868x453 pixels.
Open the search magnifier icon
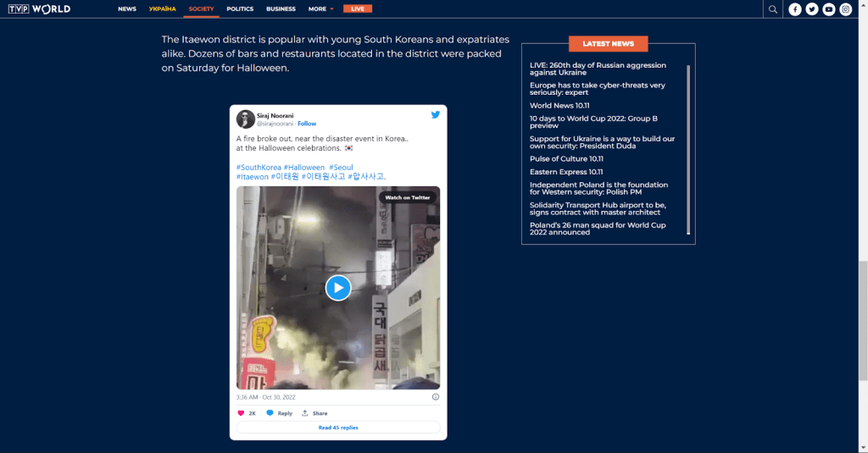[772, 9]
